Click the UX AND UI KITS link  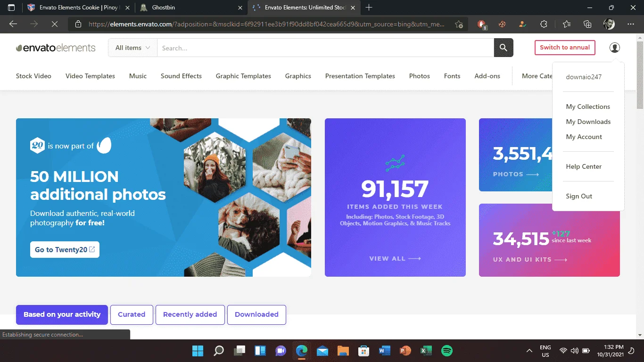tap(530, 260)
